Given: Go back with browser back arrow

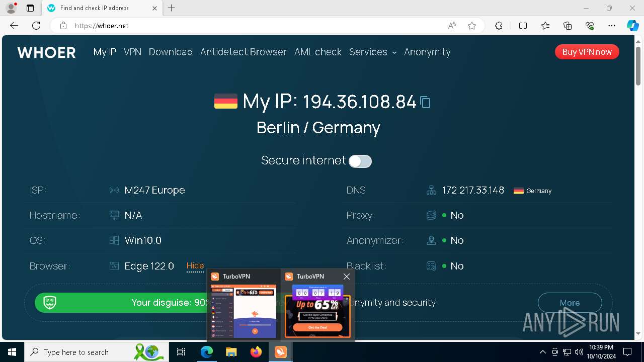Looking at the screenshot, I should [x=14, y=26].
